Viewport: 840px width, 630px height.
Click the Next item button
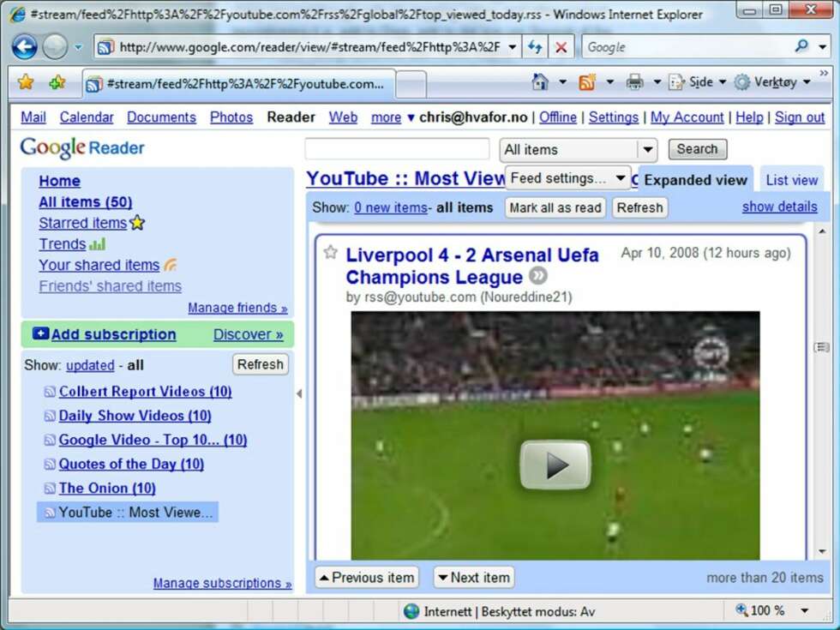coord(473,578)
